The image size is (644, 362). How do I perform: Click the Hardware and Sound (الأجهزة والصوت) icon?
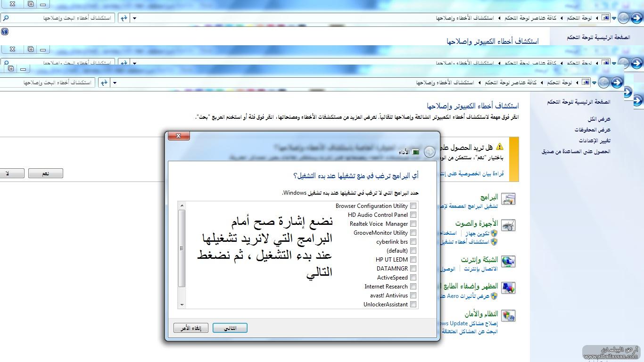tap(508, 226)
